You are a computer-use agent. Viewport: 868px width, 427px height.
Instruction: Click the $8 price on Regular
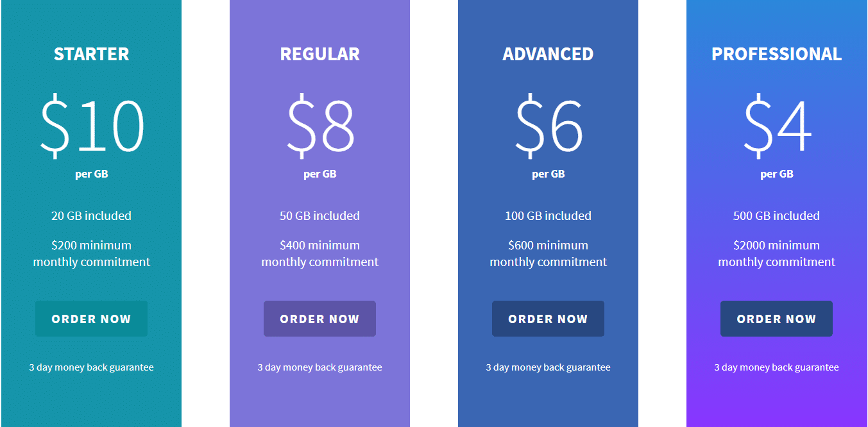[x=319, y=126]
